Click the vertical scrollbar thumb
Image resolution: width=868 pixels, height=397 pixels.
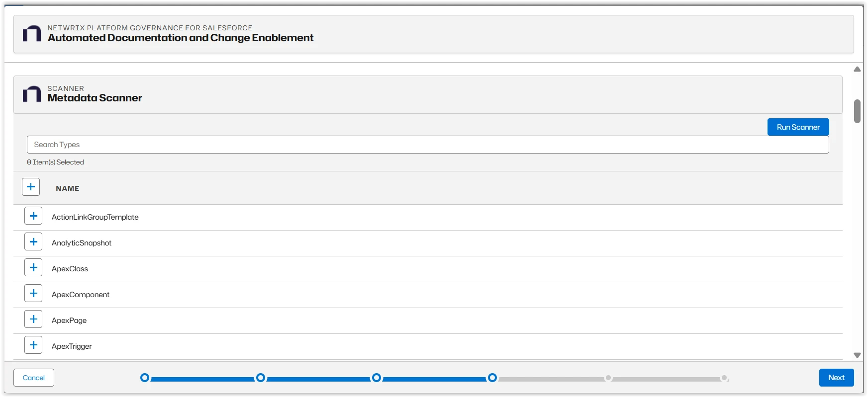tap(857, 111)
